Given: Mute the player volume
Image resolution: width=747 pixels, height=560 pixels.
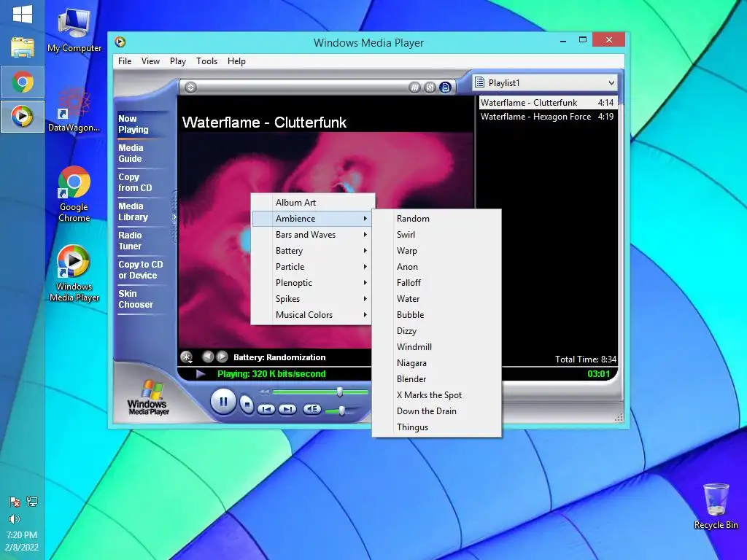Looking at the screenshot, I should 312,408.
